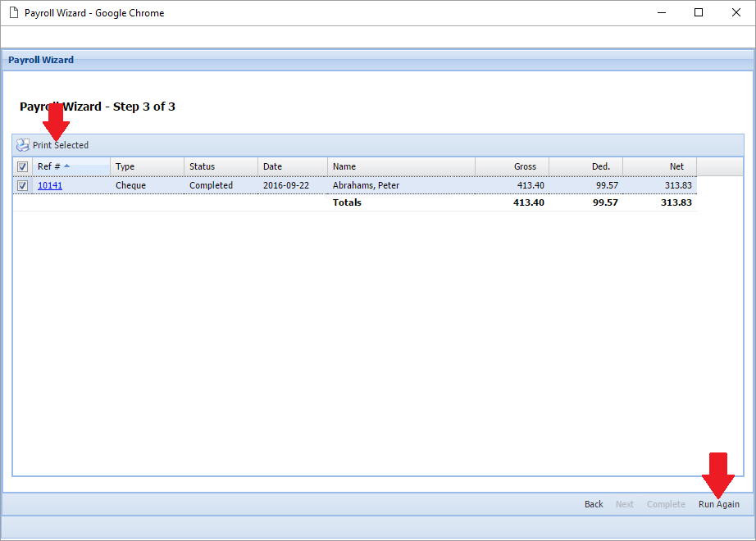Click the Print Selected label
756x541 pixels.
[61, 145]
